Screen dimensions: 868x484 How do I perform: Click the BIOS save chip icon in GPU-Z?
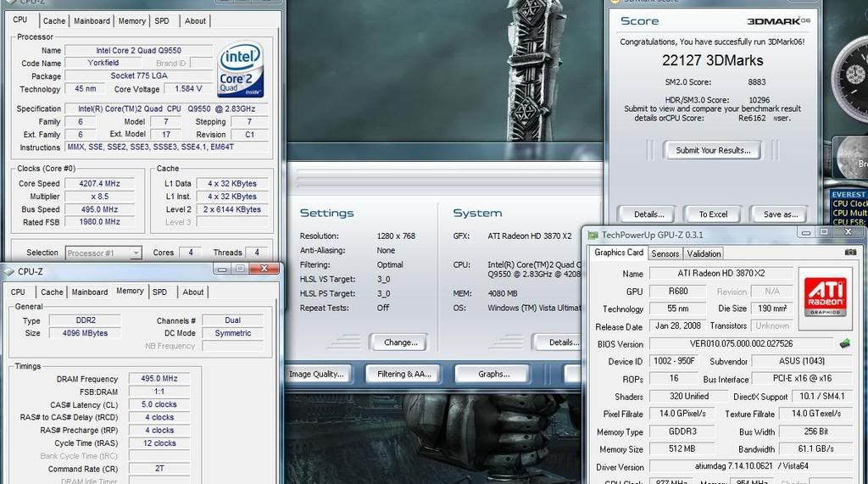coord(845,343)
